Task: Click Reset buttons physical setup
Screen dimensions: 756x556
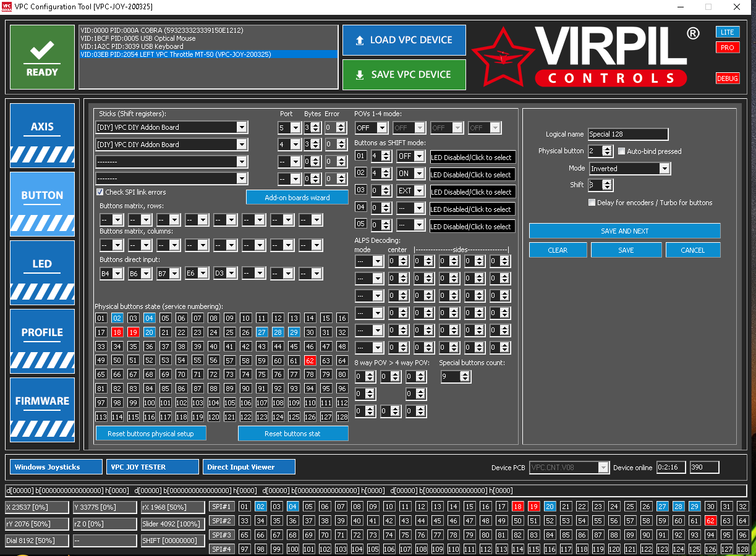Action: tap(151, 434)
